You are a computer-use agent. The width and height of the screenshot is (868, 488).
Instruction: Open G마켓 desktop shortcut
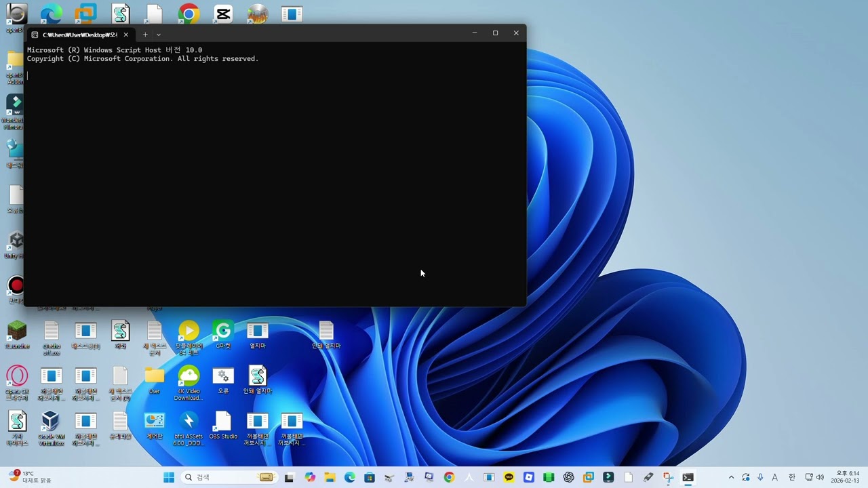[x=223, y=335]
